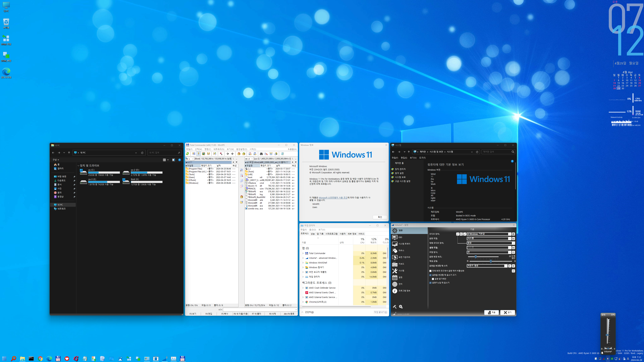Click the command prompt icon on the taskbar
The height and width of the screenshot is (362, 644).
point(31,358)
